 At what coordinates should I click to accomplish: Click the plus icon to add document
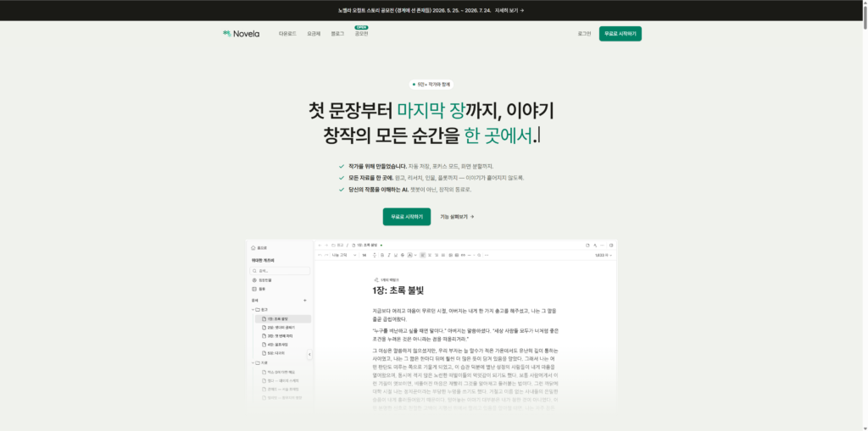pyautogui.click(x=305, y=301)
